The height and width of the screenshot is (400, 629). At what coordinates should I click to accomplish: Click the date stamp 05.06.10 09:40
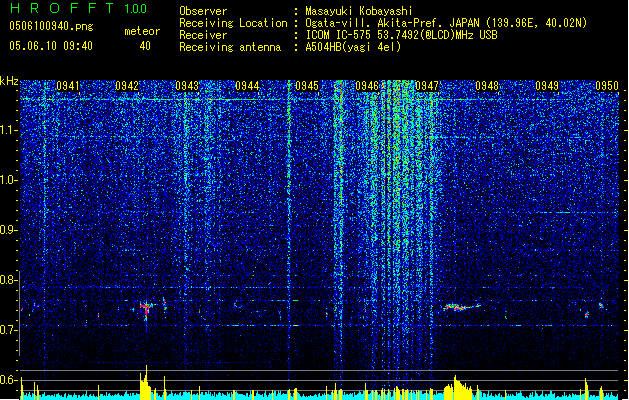tap(51, 46)
